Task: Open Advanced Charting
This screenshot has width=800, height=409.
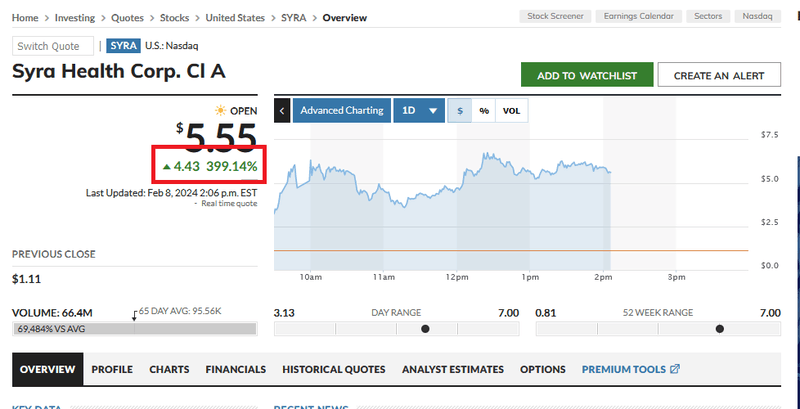Action: click(341, 111)
